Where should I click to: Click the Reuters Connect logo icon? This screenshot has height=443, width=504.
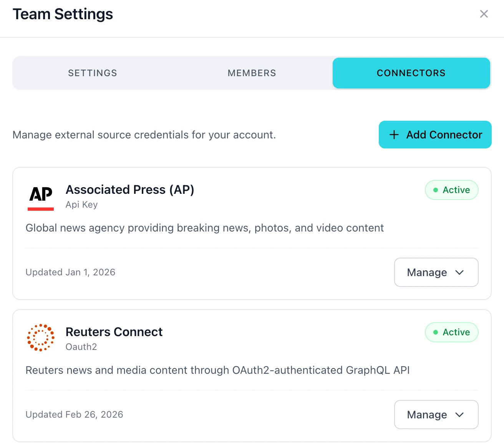coord(41,338)
